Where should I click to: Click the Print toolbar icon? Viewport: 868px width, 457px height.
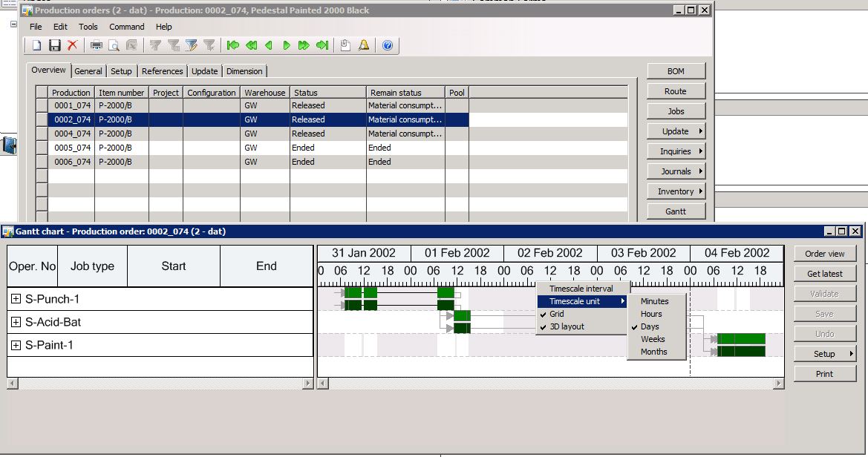click(96, 46)
